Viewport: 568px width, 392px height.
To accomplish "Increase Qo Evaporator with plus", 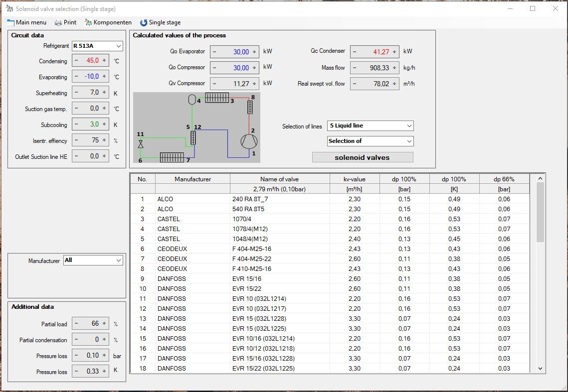I will click(x=254, y=52).
